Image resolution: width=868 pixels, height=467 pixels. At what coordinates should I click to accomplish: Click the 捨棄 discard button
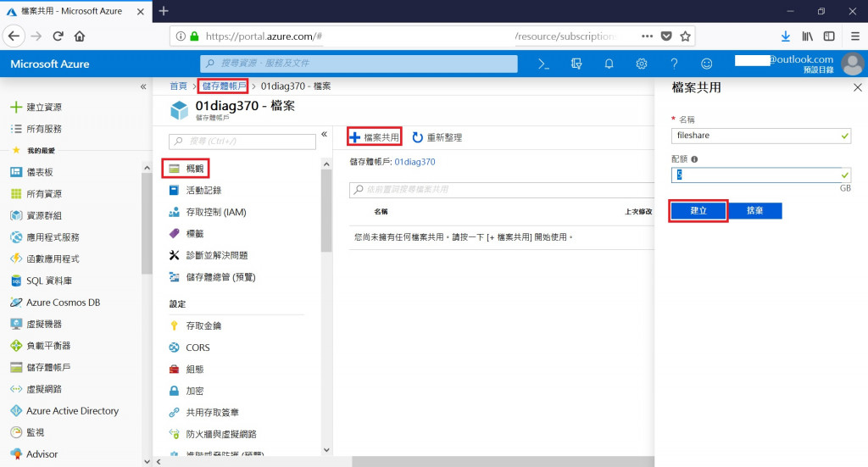754,211
